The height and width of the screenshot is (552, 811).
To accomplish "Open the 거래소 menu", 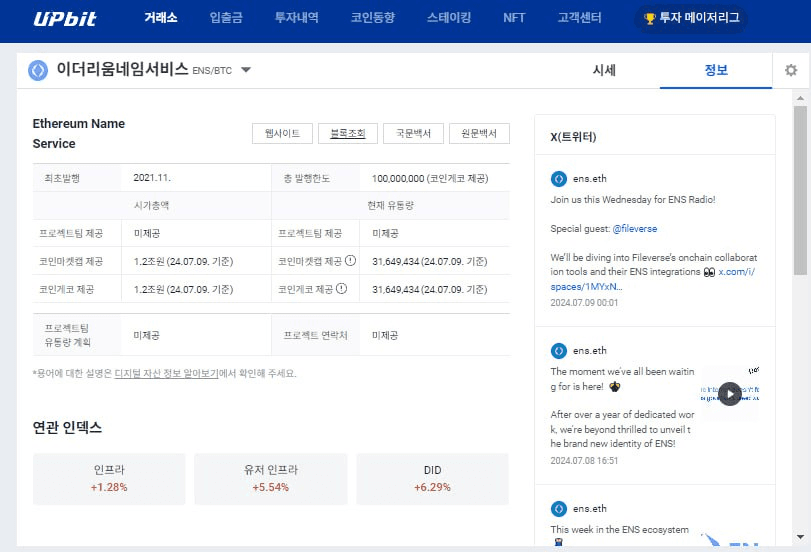I will [160, 18].
